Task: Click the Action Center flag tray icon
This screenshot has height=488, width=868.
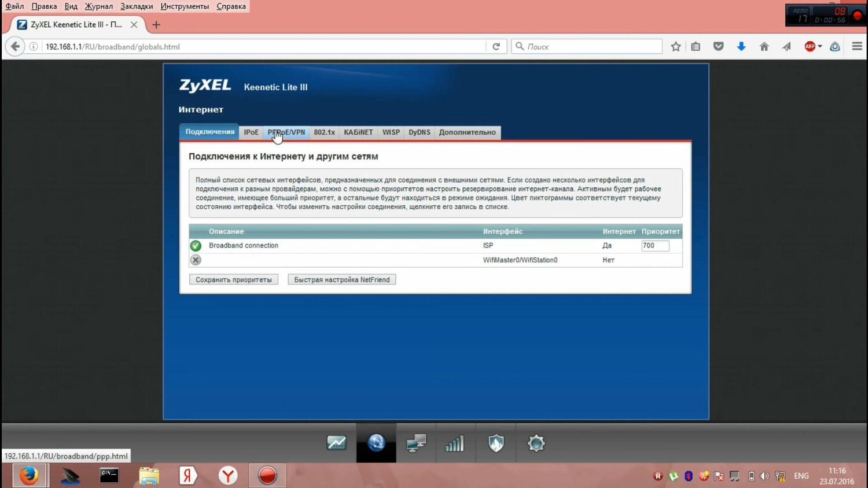Action: point(719,476)
